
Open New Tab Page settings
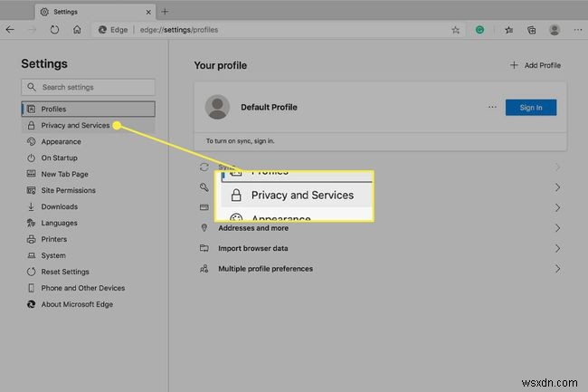click(88, 174)
